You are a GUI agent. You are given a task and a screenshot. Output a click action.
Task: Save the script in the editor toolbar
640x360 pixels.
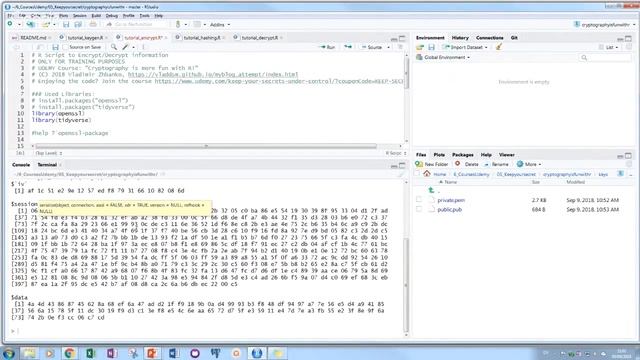pyautogui.click(x=56, y=47)
